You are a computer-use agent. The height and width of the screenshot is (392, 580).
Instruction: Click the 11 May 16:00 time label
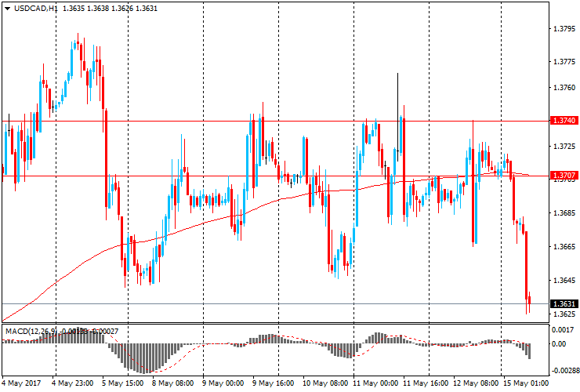pyautogui.click(x=426, y=383)
